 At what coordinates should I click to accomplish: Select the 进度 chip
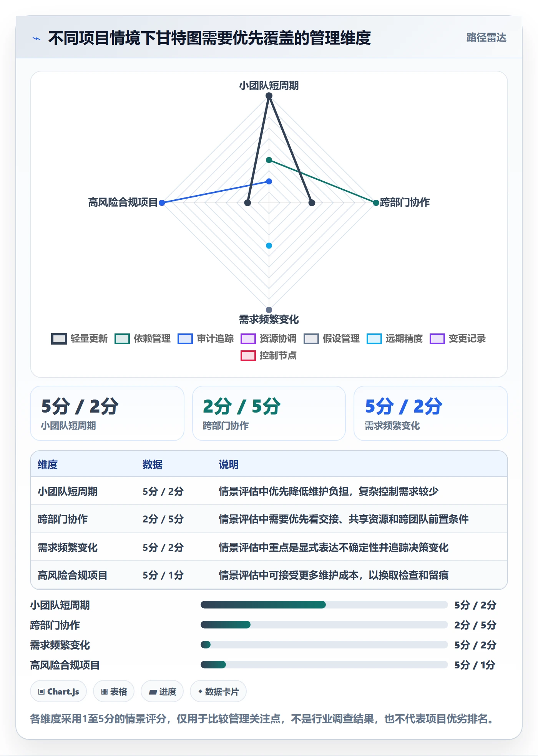[x=162, y=691]
